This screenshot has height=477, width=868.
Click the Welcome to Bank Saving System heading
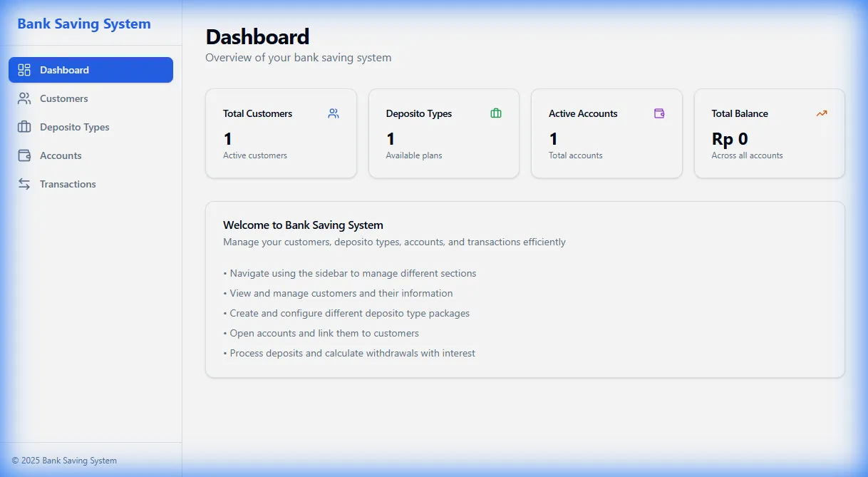pos(303,225)
